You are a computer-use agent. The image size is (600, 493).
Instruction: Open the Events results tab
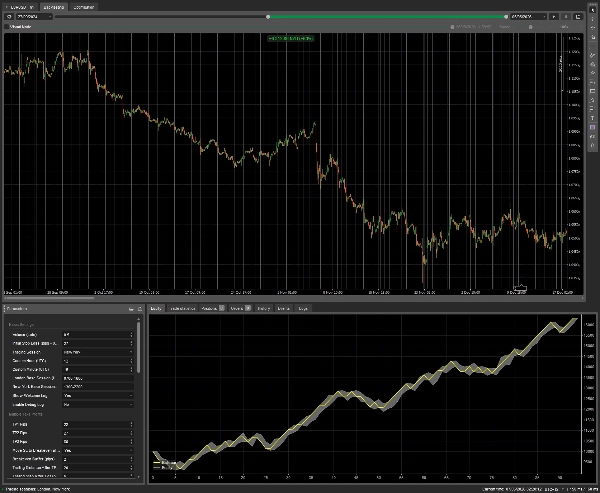(x=284, y=308)
